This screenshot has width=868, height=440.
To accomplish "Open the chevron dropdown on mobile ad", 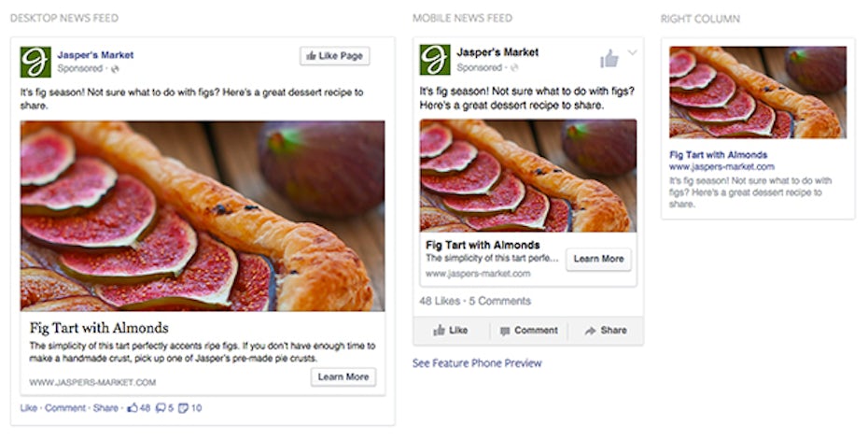I will click(632, 53).
